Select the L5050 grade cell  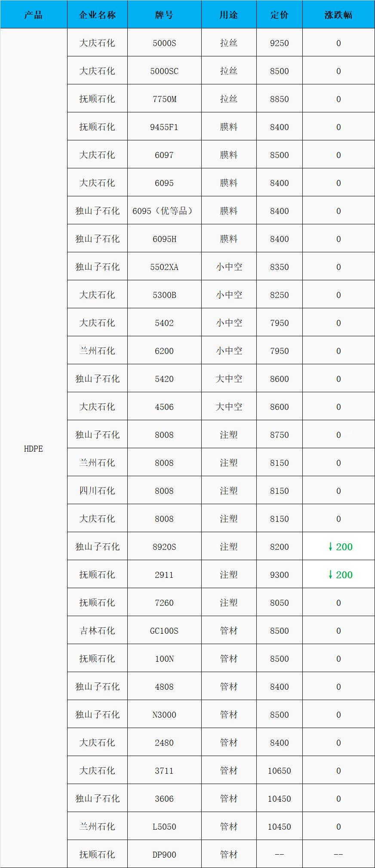point(164,827)
